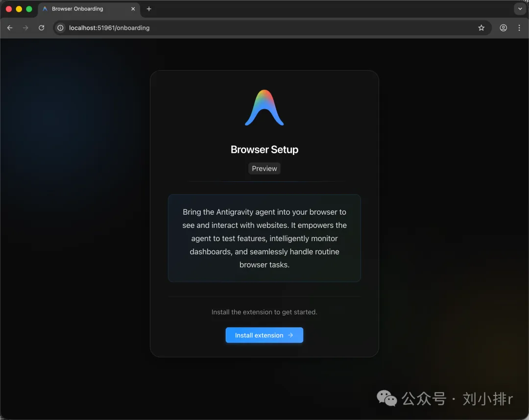529x420 pixels.
Task: Click the yellow minimize traffic light
Action: click(x=19, y=9)
